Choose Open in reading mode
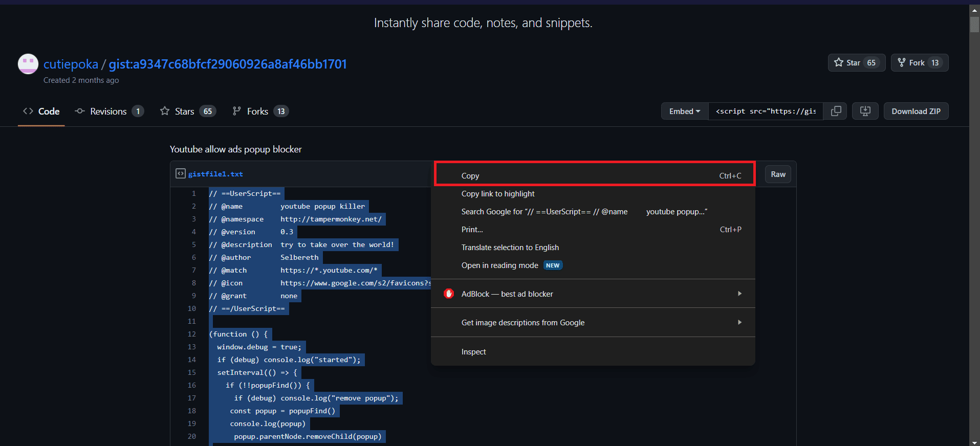This screenshot has width=980, height=446. click(x=593, y=265)
